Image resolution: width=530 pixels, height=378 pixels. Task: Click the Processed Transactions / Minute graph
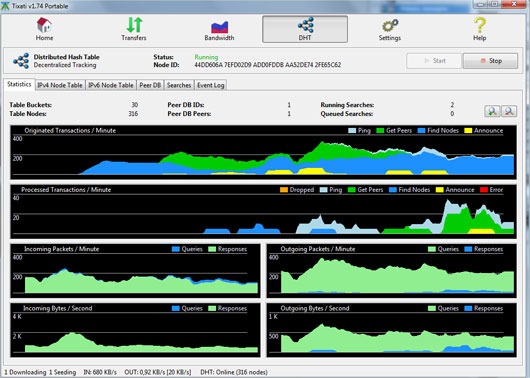(x=263, y=211)
